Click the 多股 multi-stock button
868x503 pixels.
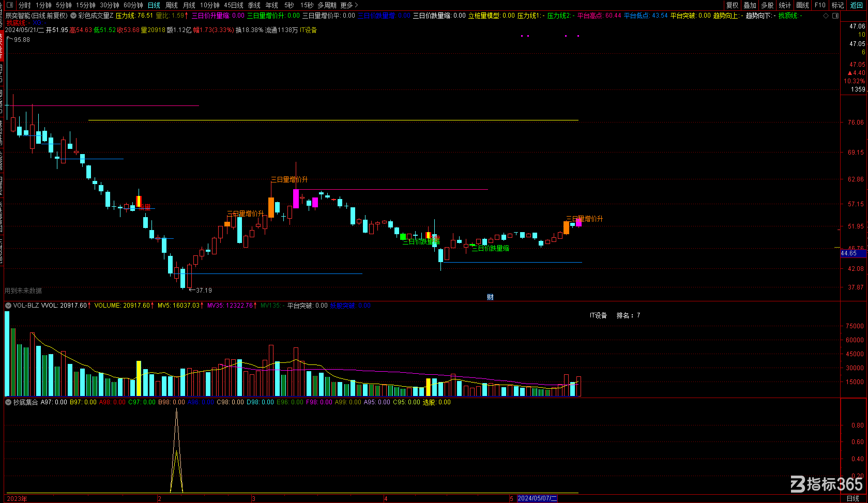coord(767,5)
